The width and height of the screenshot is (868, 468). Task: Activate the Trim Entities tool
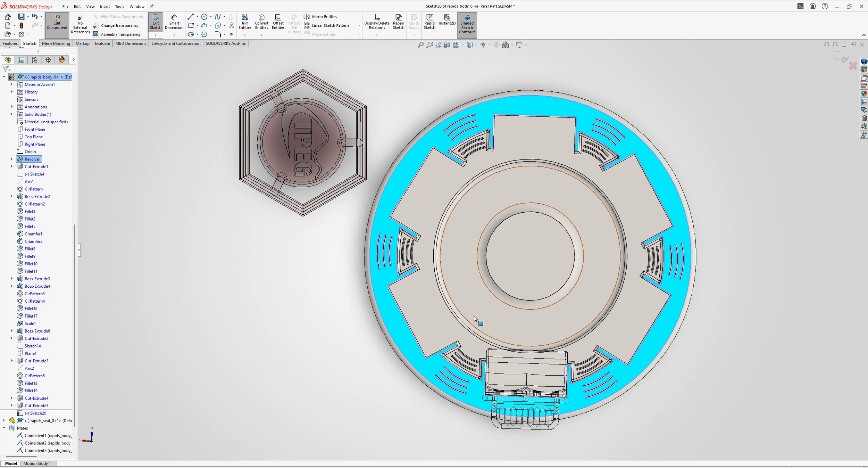(x=245, y=22)
